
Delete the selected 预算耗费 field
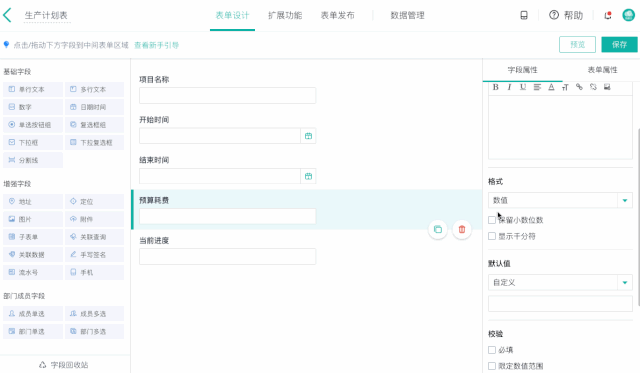click(x=462, y=229)
